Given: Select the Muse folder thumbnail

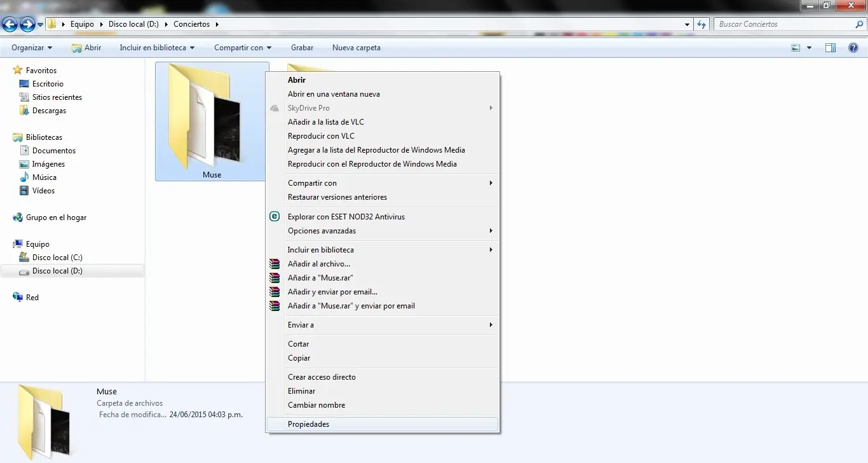Looking at the screenshot, I should (x=212, y=121).
